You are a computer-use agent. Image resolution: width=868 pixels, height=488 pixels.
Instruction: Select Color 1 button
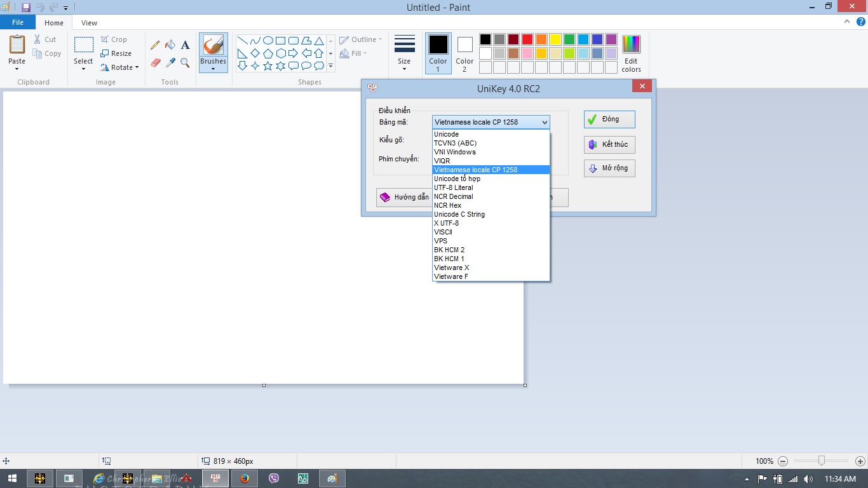click(438, 53)
